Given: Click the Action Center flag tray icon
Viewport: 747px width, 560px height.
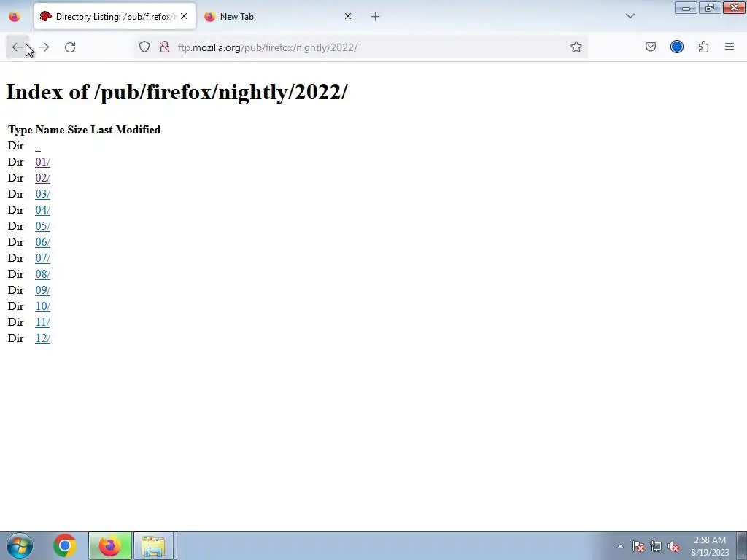Looking at the screenshot, I should click(x=638, y=546).
